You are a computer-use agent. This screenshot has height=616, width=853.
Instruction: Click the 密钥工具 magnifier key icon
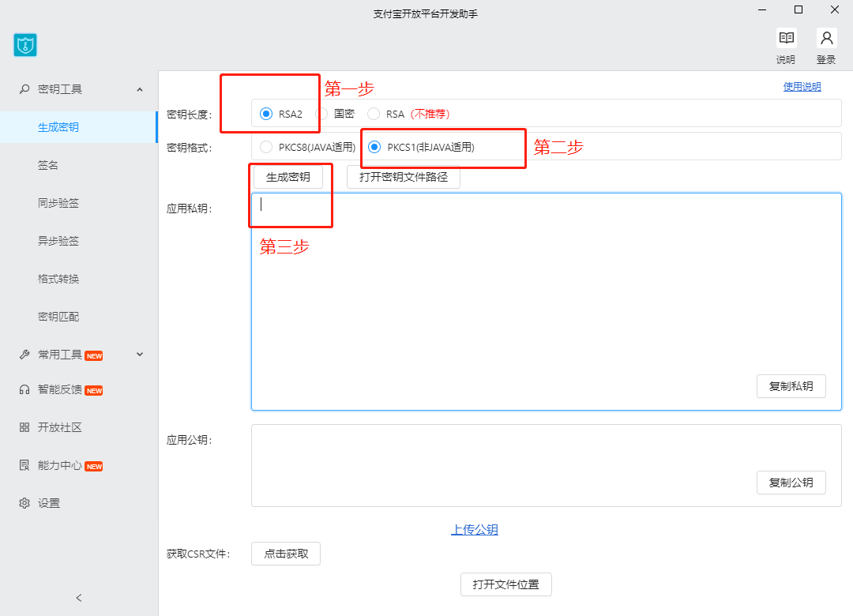point(24,88)
